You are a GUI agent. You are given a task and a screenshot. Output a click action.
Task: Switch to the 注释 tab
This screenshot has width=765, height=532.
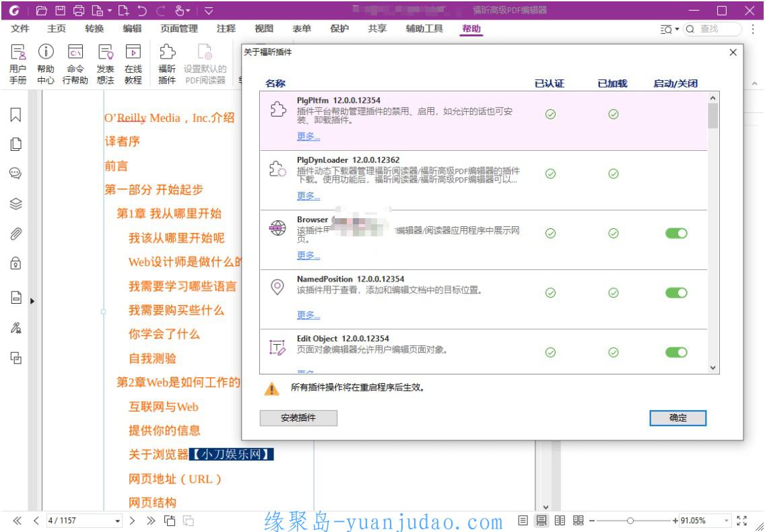(x=226, y=29)
